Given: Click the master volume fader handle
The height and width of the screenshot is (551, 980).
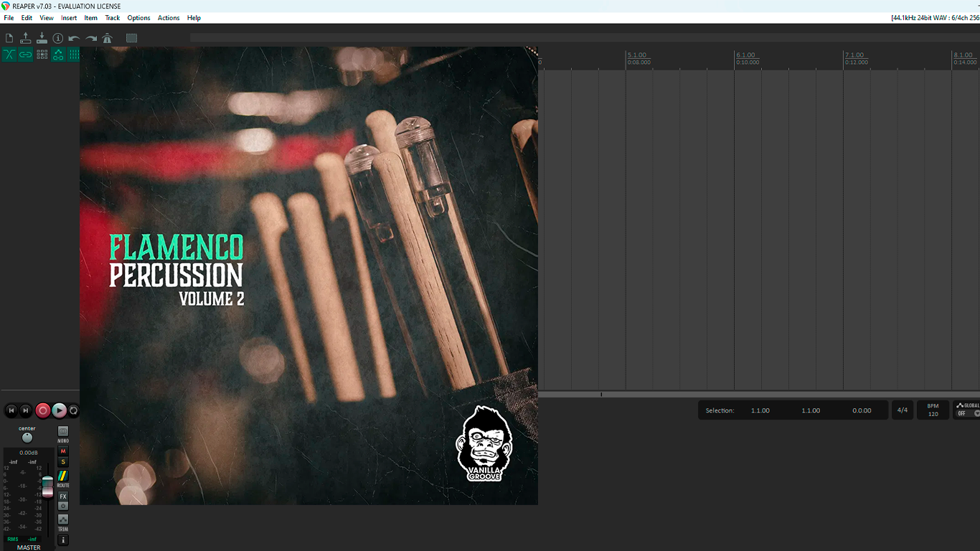Looking at the screenshot, I should (x=47, y=486).
